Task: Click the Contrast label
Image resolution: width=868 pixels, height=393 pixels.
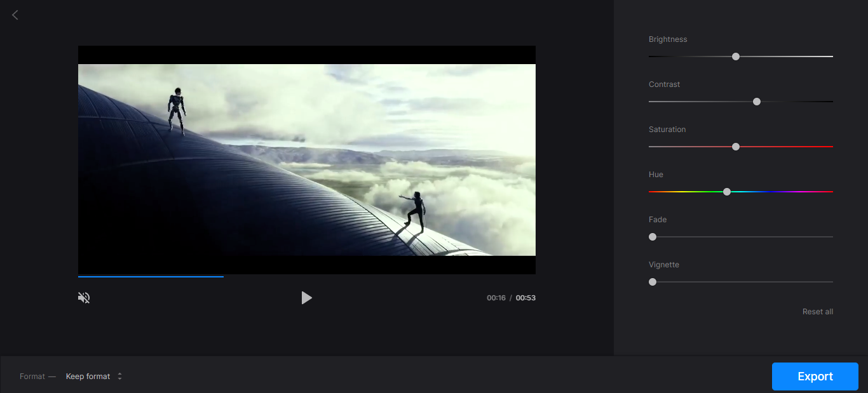Action: 665,84
